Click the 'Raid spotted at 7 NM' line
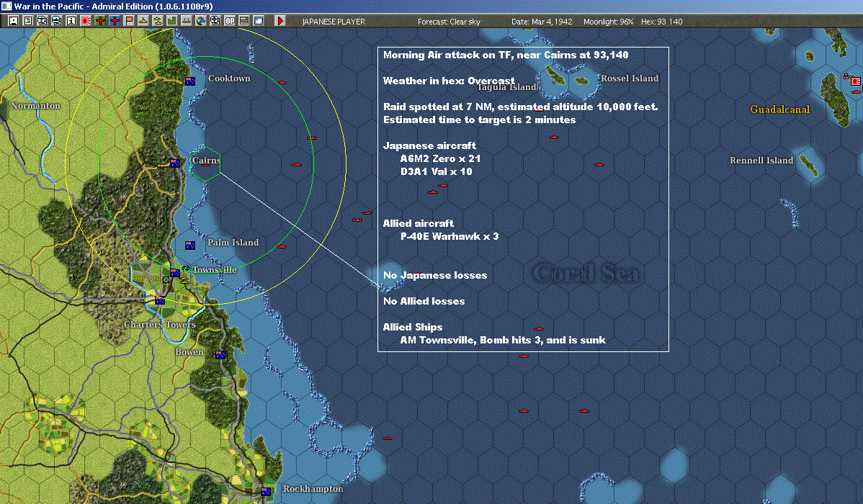The width and height of the screenshot is (863, 504). coord(521,107)
